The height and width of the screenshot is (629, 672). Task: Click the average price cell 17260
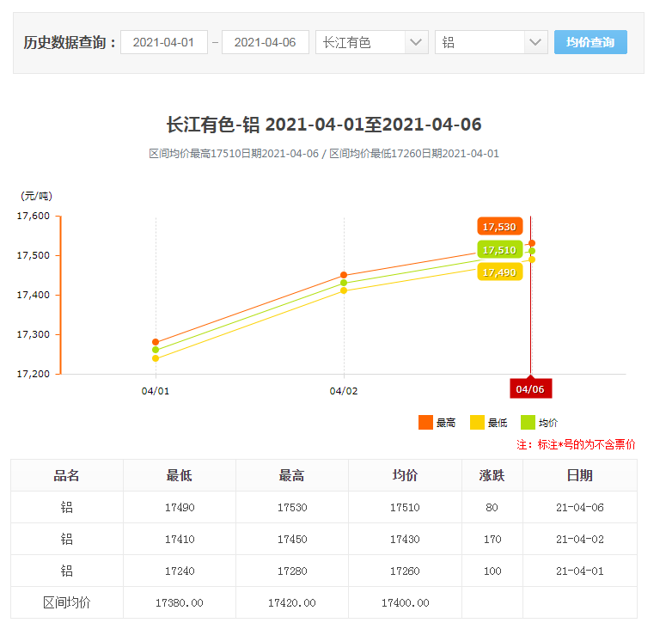point(405,571)
